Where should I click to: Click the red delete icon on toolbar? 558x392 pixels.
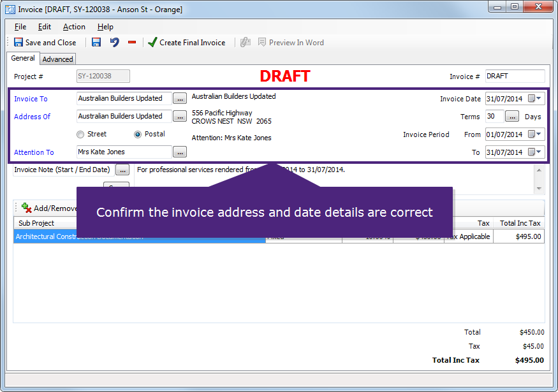pos(131,43)
